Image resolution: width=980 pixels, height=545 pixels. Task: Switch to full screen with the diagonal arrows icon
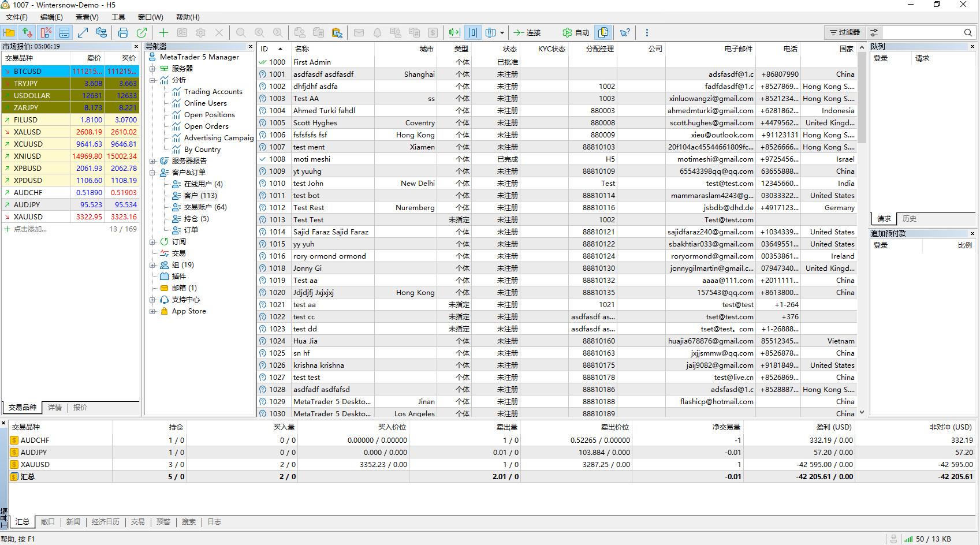pyautogui.click(x=83, y=32)
